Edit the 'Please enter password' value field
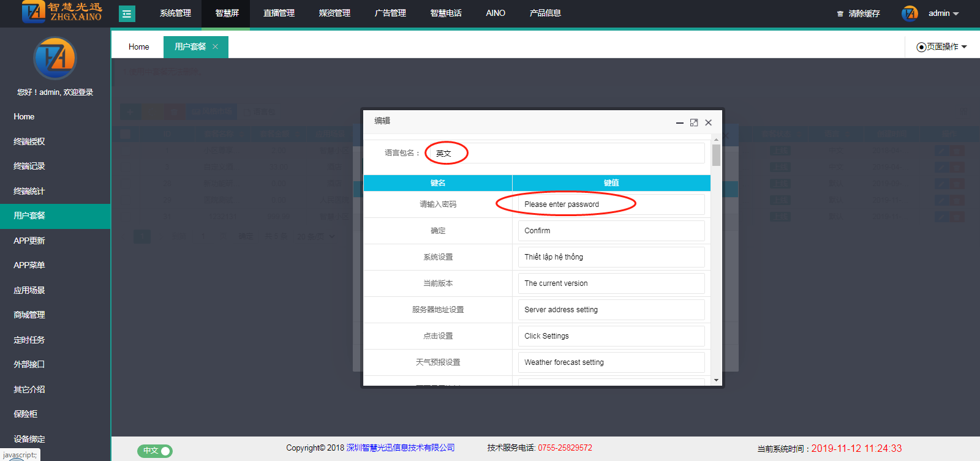The image size is (980, 461). pyautogui.click(x=611, y=204)
